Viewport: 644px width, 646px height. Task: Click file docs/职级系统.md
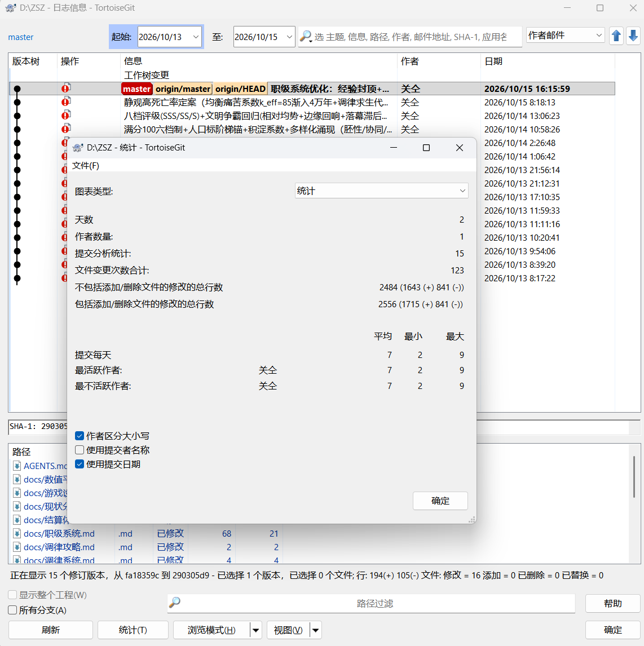(x=59, y=533)
